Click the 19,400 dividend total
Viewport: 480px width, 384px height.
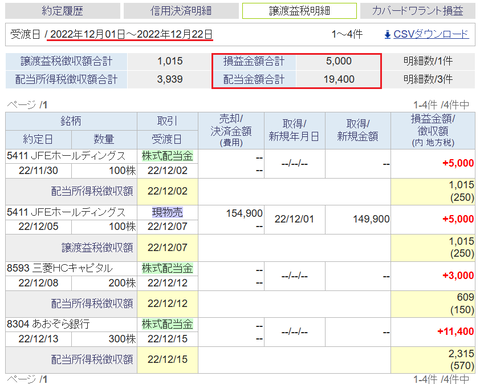(339, 79)
